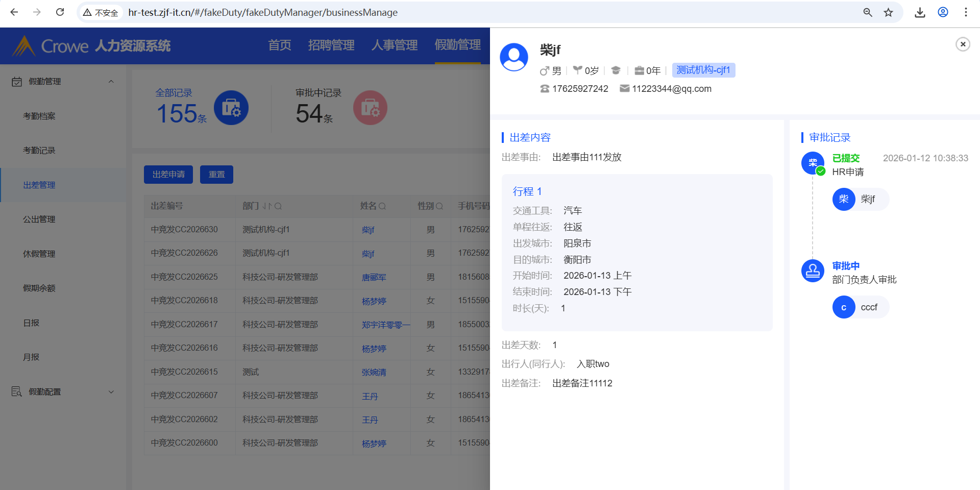The height and width of the screenshot is (490, 980).
Task: Bookmark this page with the star icon
Action: click(889, 12)
